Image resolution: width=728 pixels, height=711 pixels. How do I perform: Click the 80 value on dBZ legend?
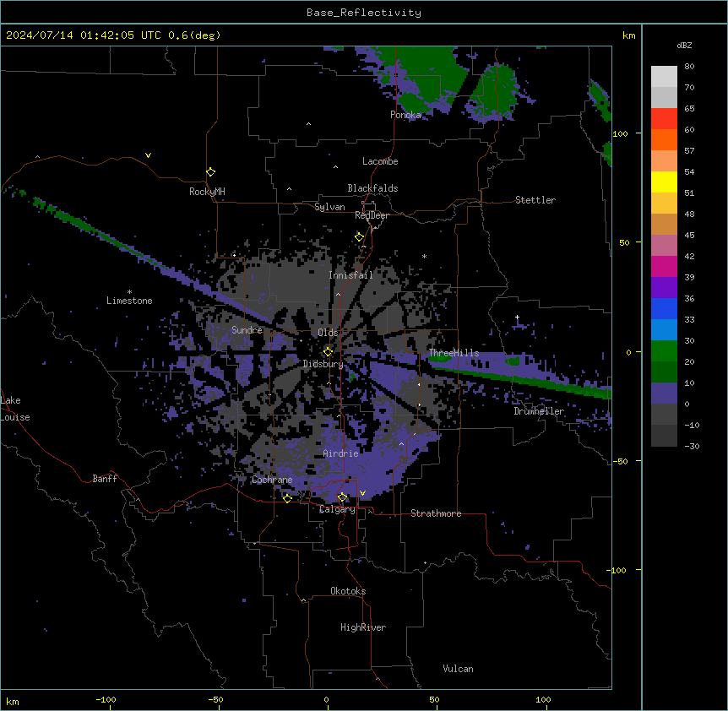[689, 67]
